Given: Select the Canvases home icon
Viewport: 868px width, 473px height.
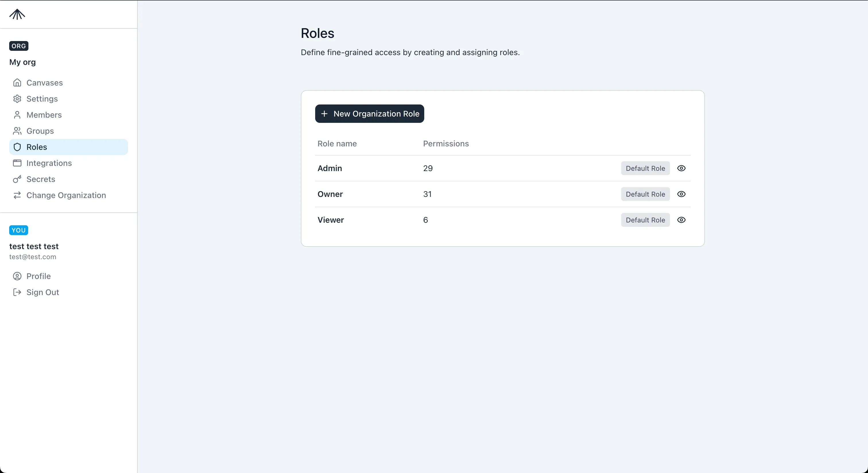Looking at the screenshot, I should point(17,83).
